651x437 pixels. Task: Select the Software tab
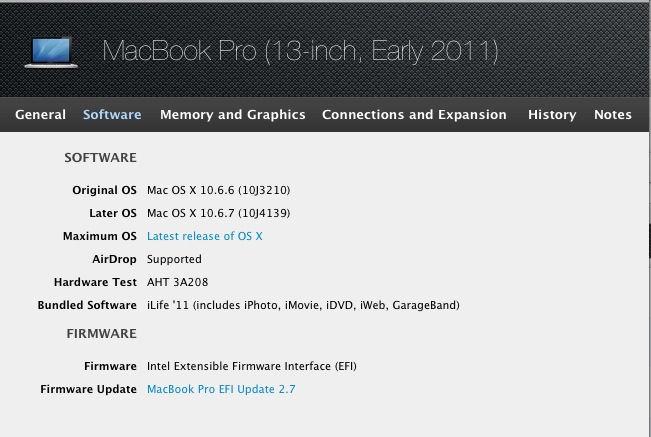click(x=112, y=115)
